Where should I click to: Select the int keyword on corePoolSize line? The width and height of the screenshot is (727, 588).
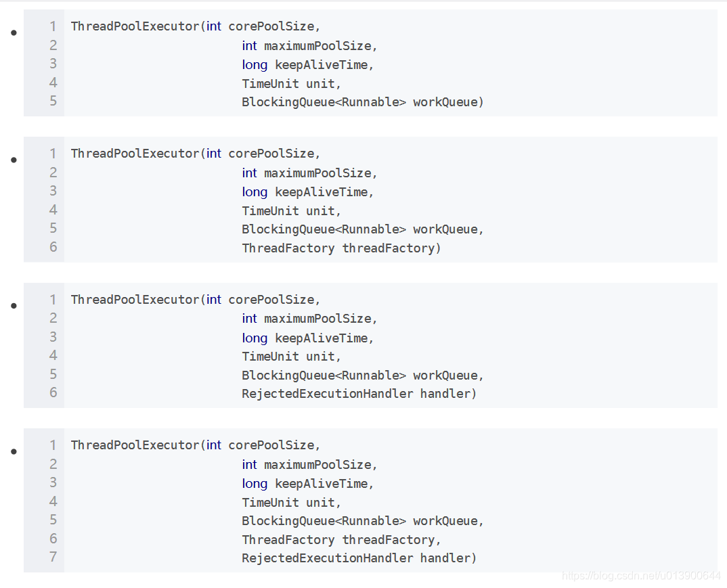tap(213, 26)
